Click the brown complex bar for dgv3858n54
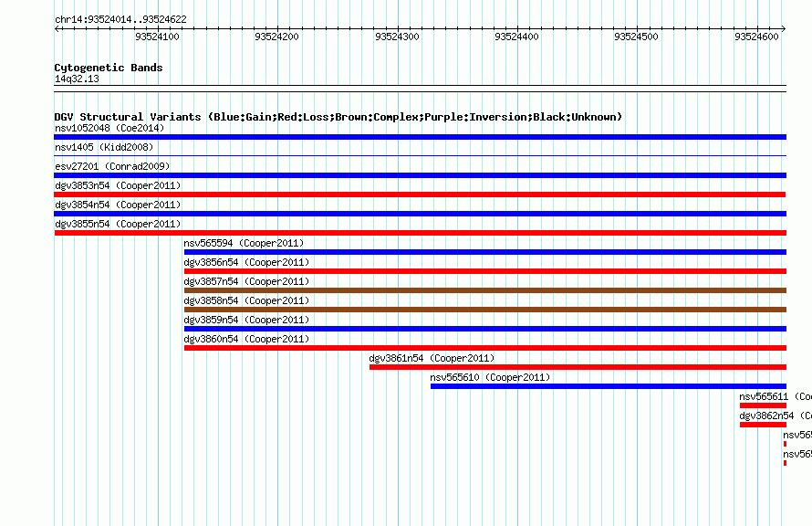Screen dimensions: 812x526 [485, 310]
